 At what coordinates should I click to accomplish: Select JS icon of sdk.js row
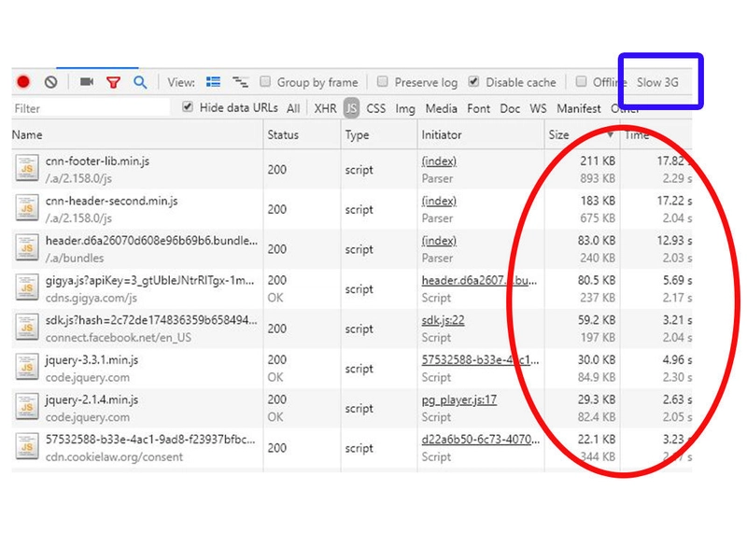[x=27, y=328]
